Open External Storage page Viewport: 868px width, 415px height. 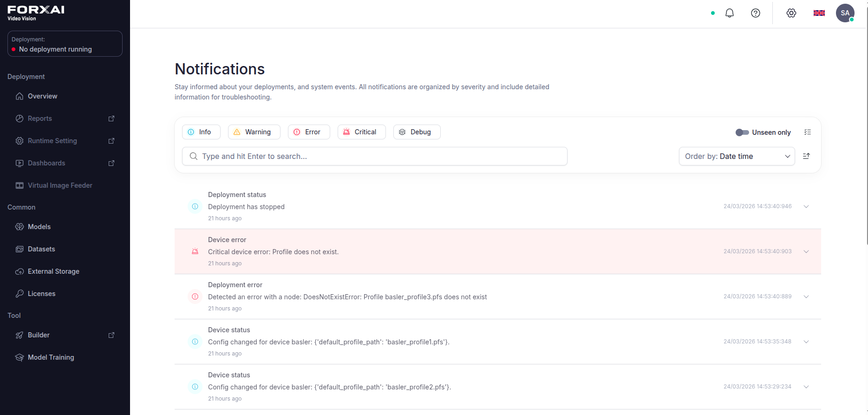(x=65, y=271)
